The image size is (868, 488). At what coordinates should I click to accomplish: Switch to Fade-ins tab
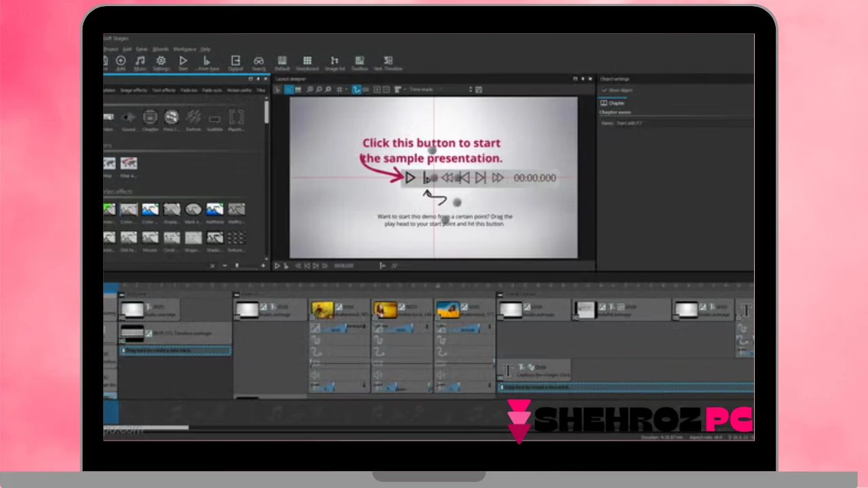pyautogui.click(x=189, y=90)
